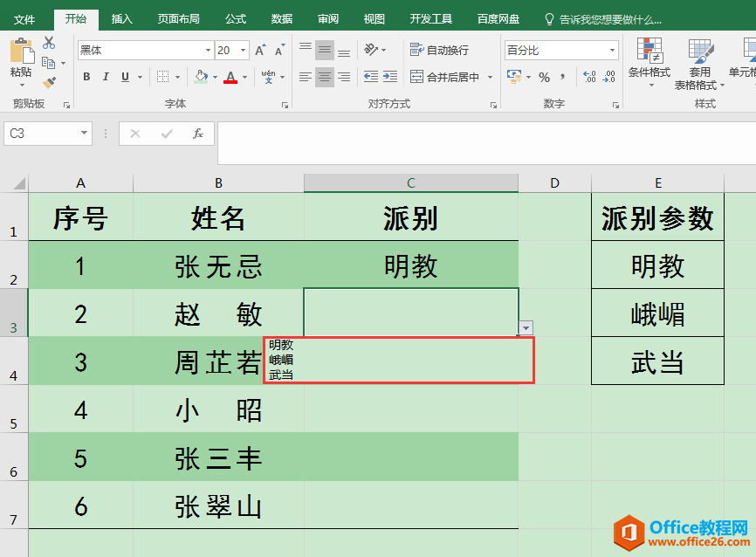The width and height of the screenshot is (756, 557).
Task: Switch to Developer (开发工具) tab
Action: (x=430, y=19)
